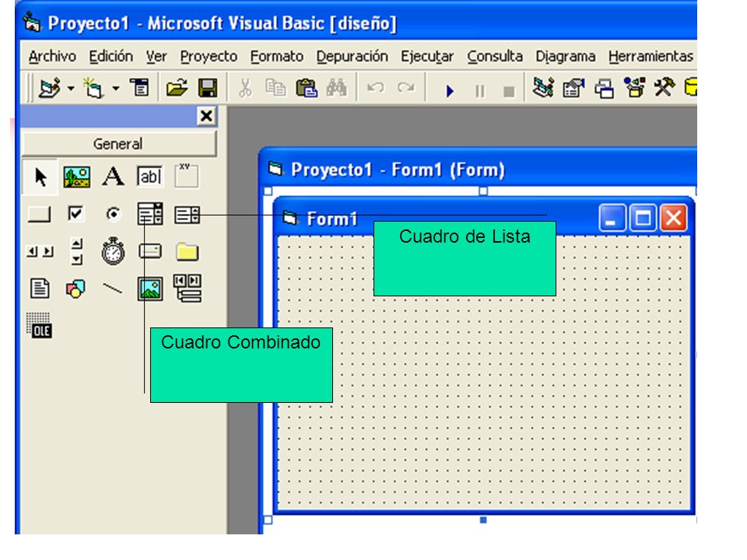Click the Cut scissors icon
Image resolution: width=747 pixels, height=560 pixels.
(245, 88)
